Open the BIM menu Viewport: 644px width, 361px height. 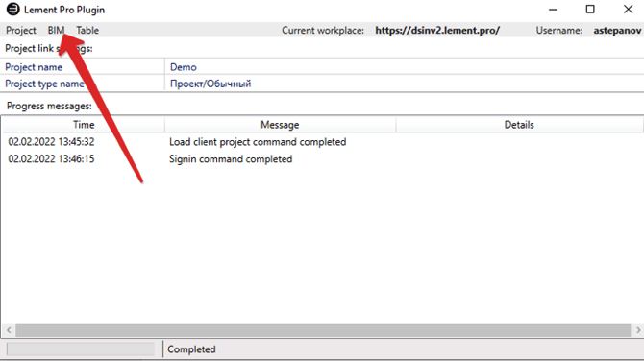[56, 31]
